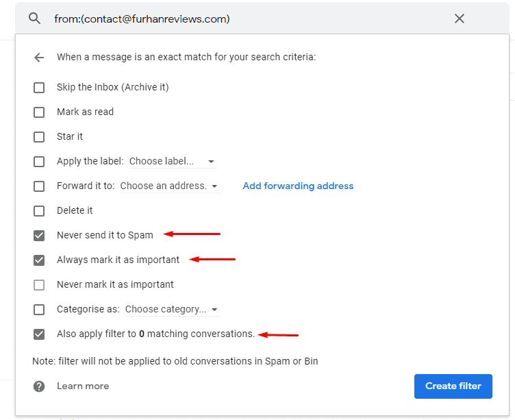Enable the Categorise as checkbox

pyautogui.click(x=39, y=310)
